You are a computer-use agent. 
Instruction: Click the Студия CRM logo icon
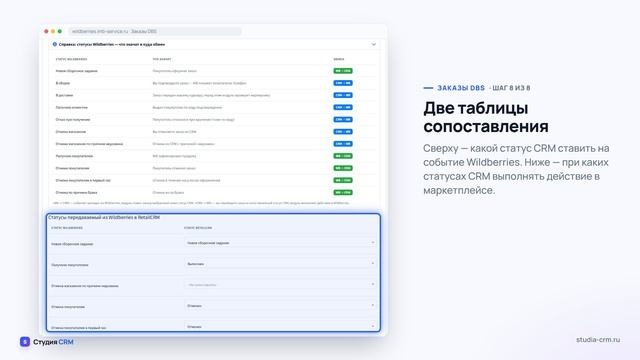[x=25, y=342]
